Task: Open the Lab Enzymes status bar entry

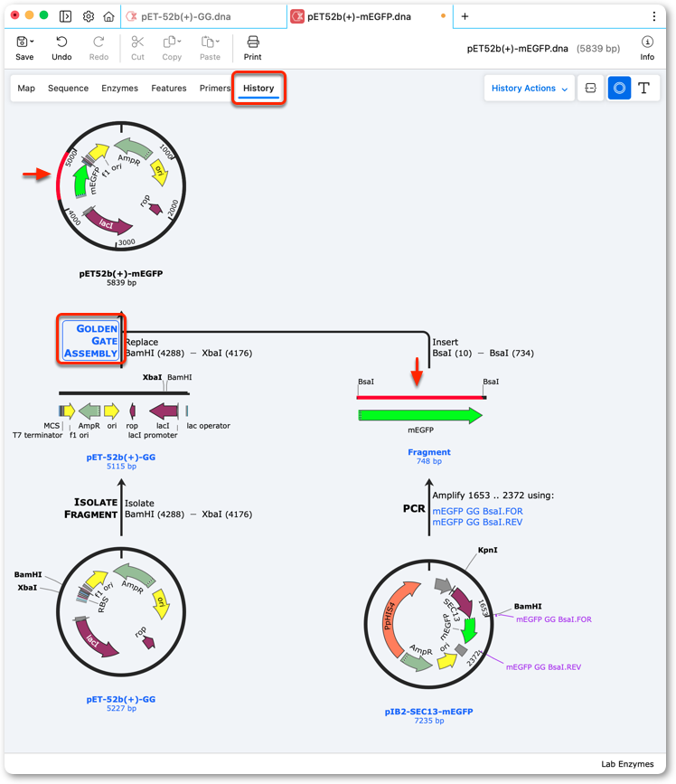Action: pyautogui.click(x=627, y=763)
